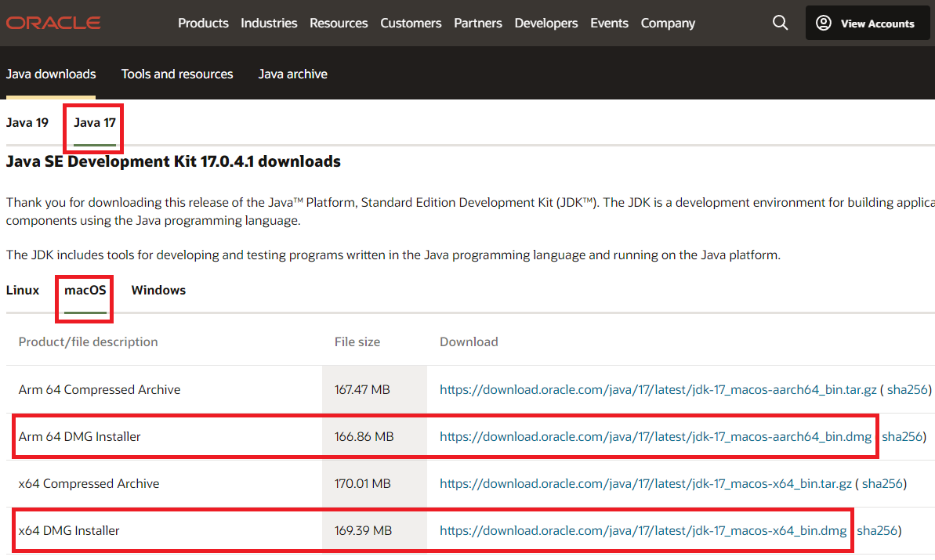Open the Resources menu

(x=339, y=23)
